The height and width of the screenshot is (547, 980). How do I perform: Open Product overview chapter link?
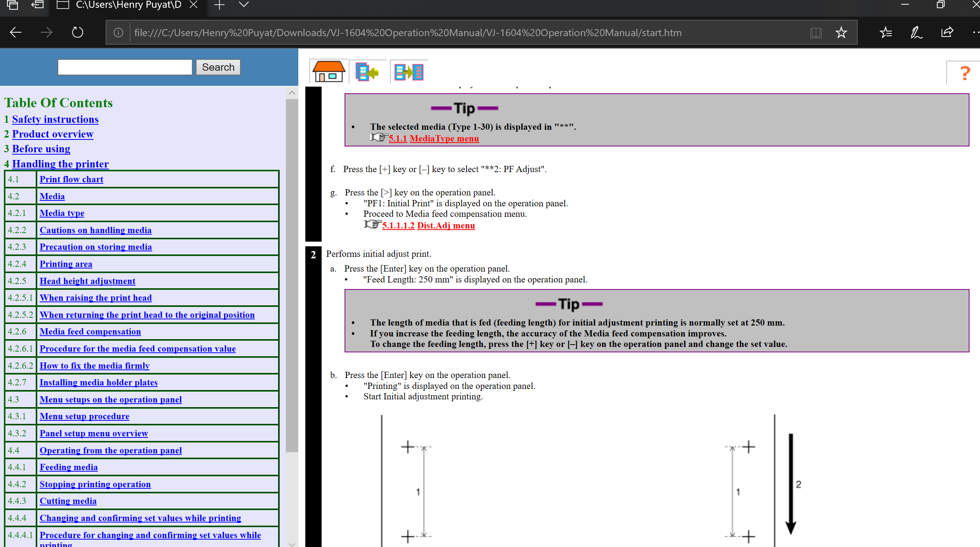pyautogui.click(x=53, y=134)
